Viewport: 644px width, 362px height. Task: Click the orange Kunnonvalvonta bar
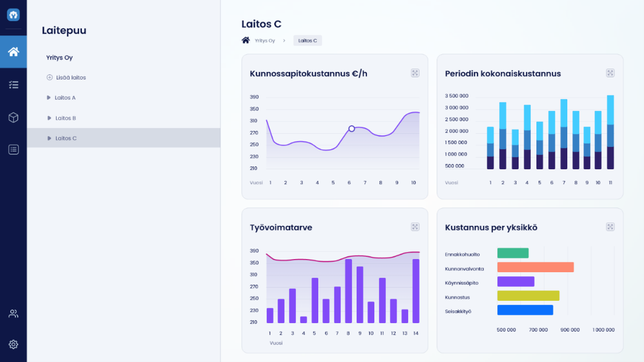click(535, 267)
